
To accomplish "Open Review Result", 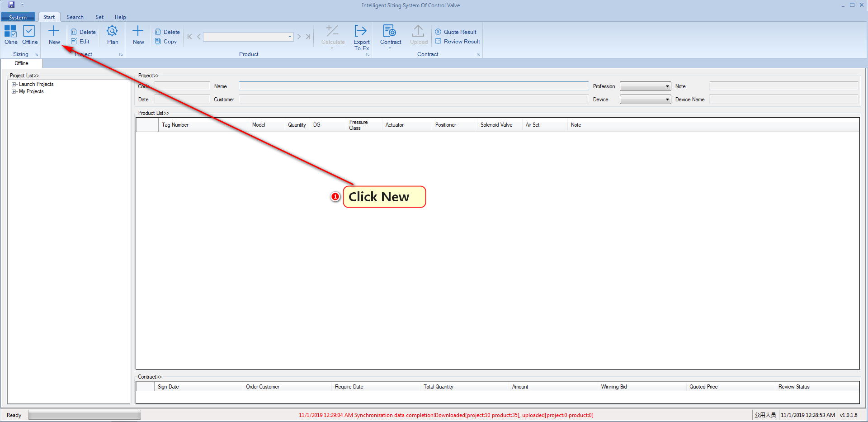I will 458,42.
